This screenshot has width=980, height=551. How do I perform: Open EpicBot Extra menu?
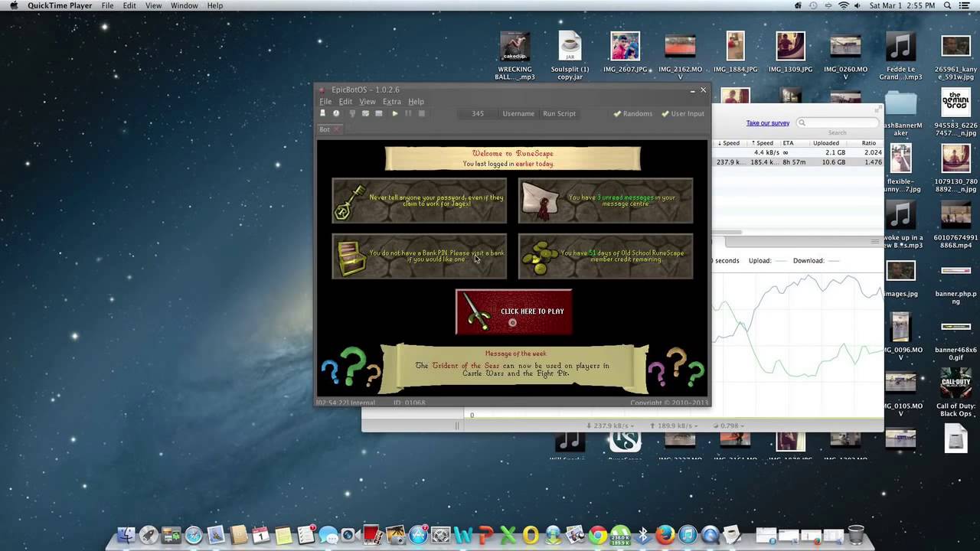coord(391,101)
